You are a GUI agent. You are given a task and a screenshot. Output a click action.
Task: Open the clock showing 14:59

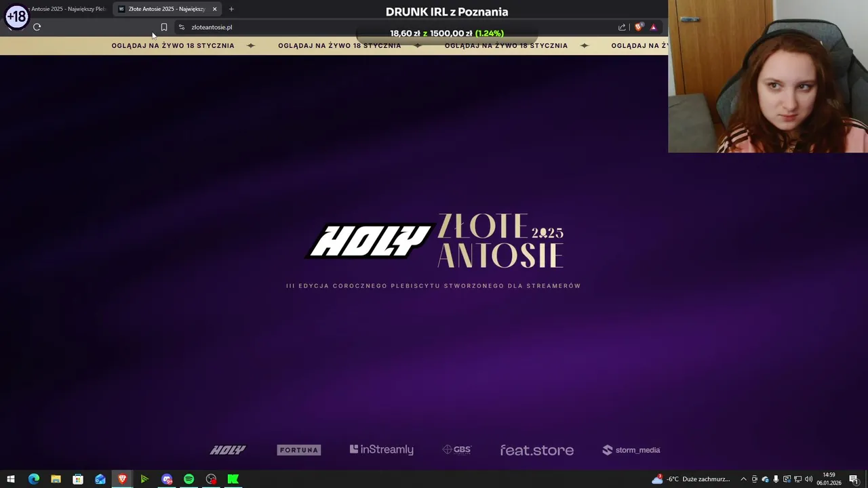coord(829,479)
